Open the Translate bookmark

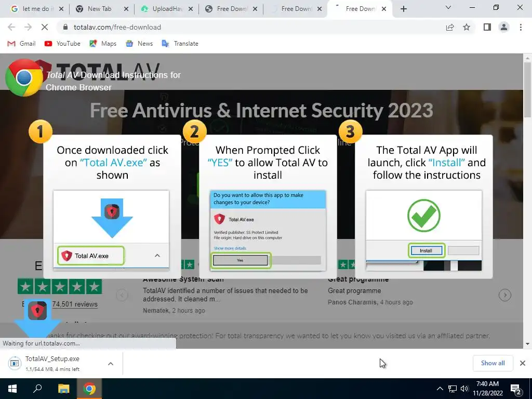(x=180, y=44)
